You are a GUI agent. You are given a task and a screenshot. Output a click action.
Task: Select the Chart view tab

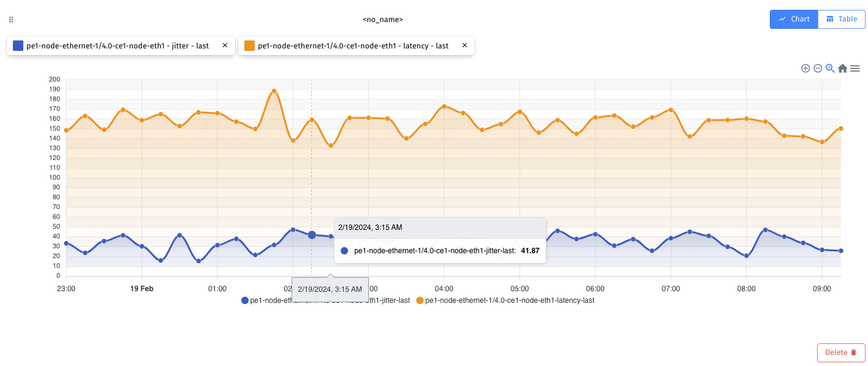pyautogui.click(x=794, y=19)
